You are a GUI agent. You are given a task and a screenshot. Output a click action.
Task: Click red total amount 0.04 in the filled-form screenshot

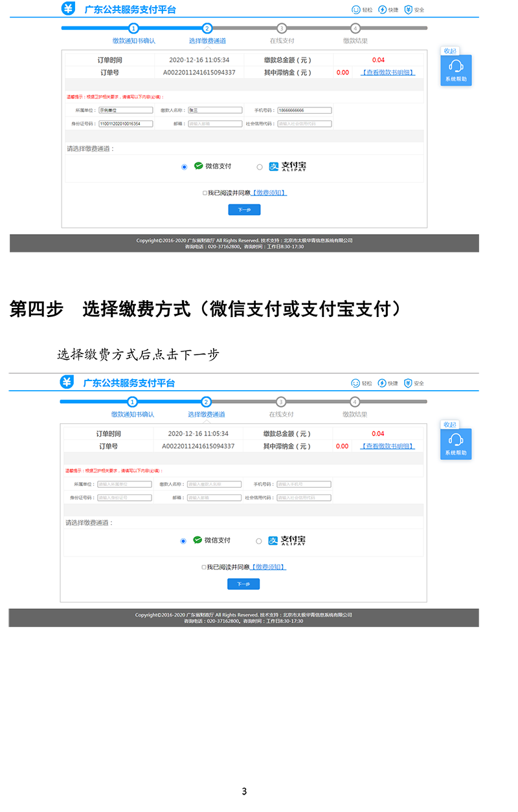point(378,60)
